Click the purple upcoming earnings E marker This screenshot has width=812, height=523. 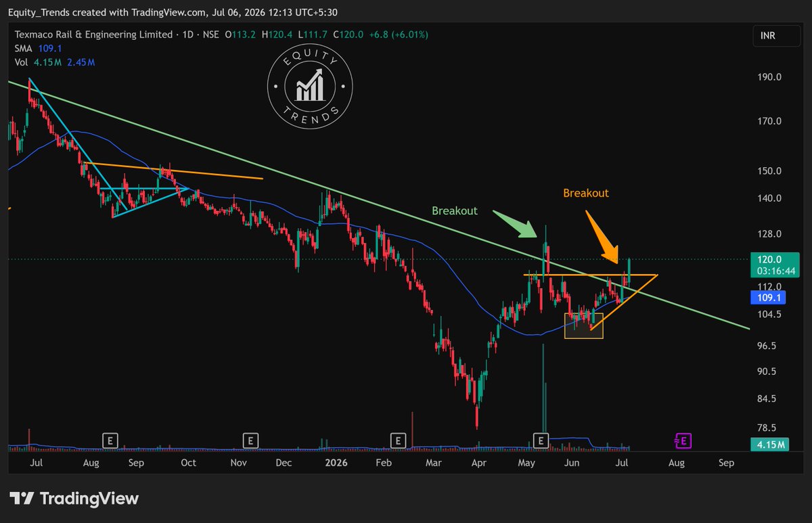point(683,441)
